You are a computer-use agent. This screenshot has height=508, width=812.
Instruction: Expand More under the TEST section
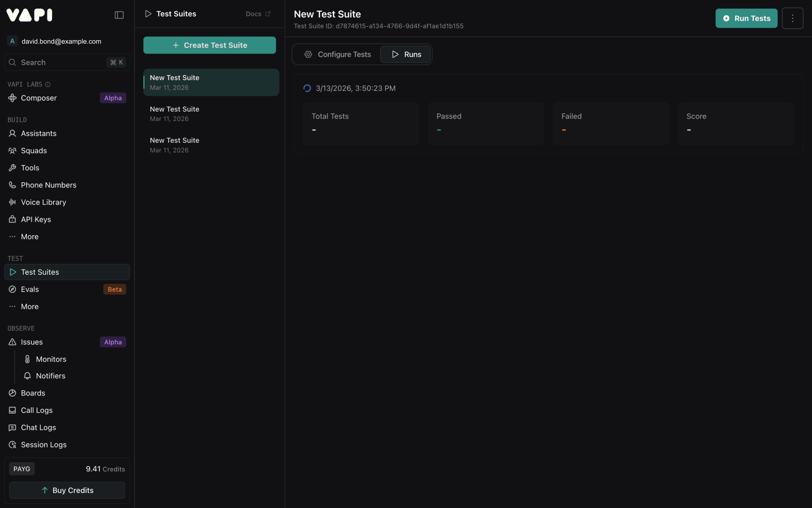pos(67,306)
